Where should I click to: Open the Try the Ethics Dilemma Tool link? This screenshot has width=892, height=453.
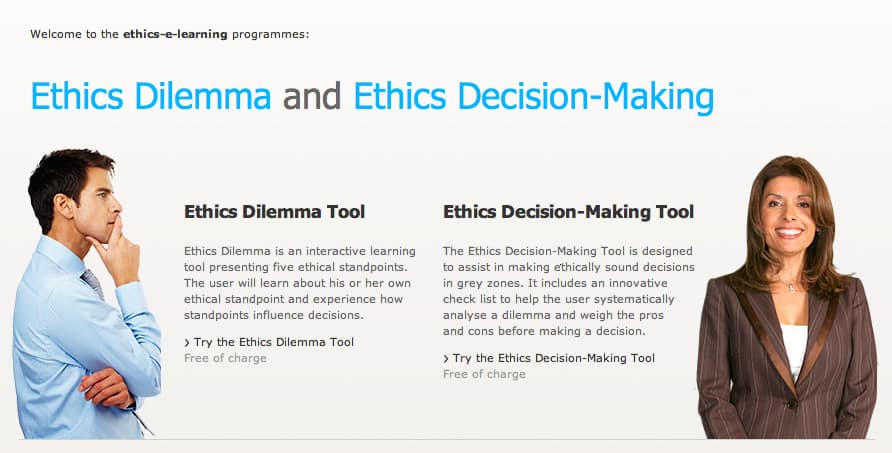273,342
